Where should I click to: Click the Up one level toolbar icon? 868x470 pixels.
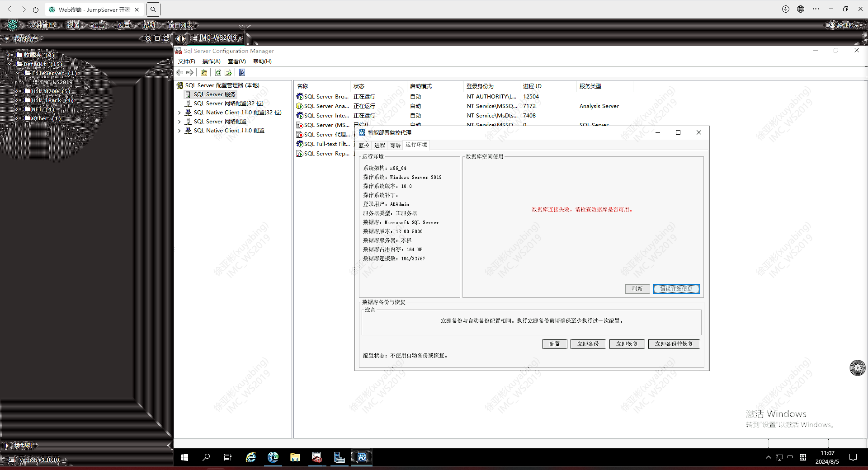click(x=204, y=73)
